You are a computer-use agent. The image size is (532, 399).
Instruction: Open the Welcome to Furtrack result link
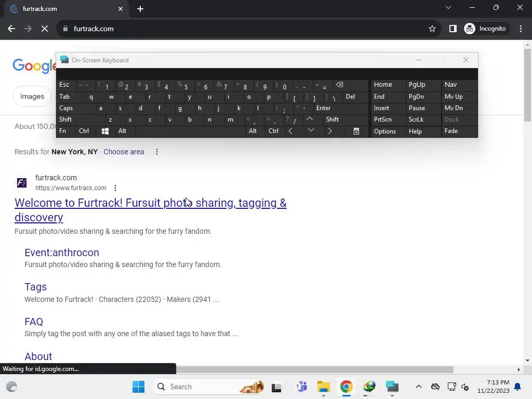(x=151, y=210)
